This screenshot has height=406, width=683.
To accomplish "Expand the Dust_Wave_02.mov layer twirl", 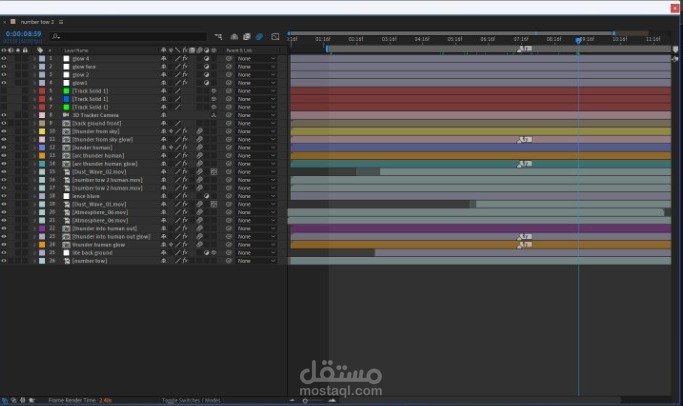I will (34, 172).
